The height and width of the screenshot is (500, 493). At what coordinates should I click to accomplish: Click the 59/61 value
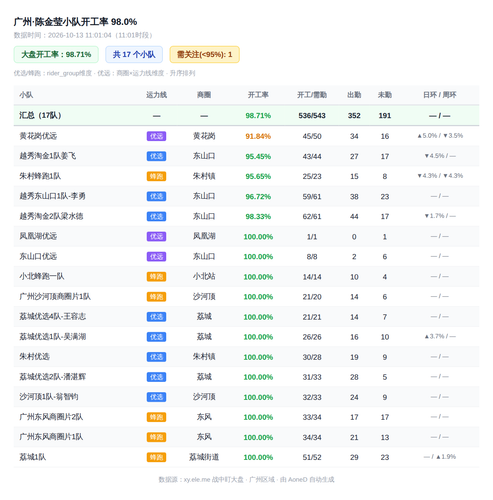point(312,197)
